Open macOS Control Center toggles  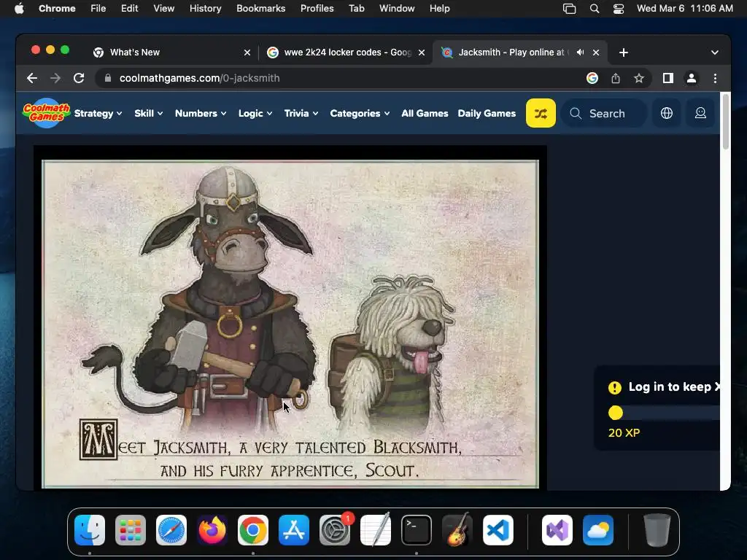click(619, 9)
